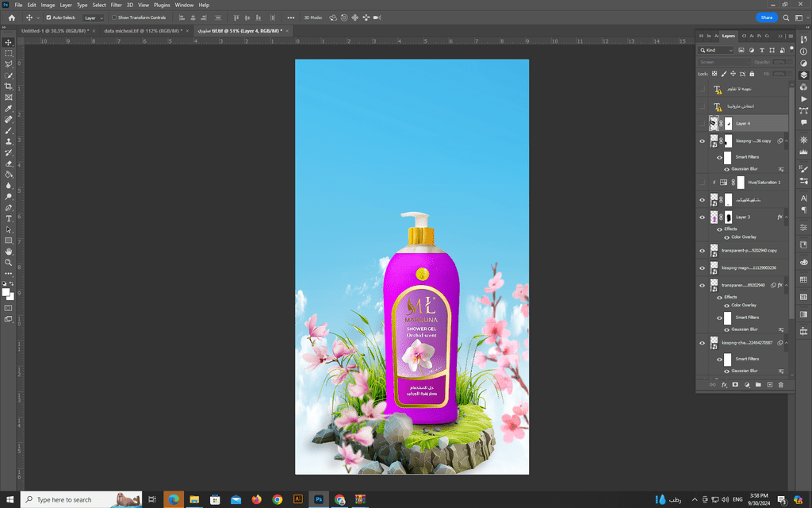Select the Zoom tool
The height and width of the screenshot is (508, 812).
coord(8,262)
